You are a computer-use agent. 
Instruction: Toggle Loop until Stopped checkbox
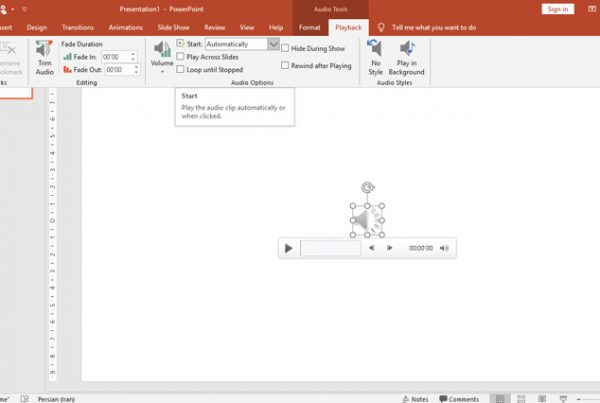[180, 70]
